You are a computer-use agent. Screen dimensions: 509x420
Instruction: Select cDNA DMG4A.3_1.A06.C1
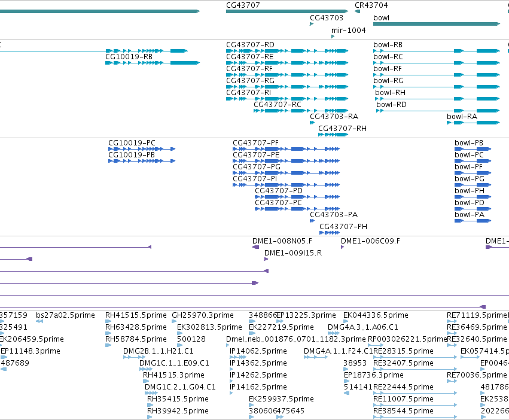[334, 333]
